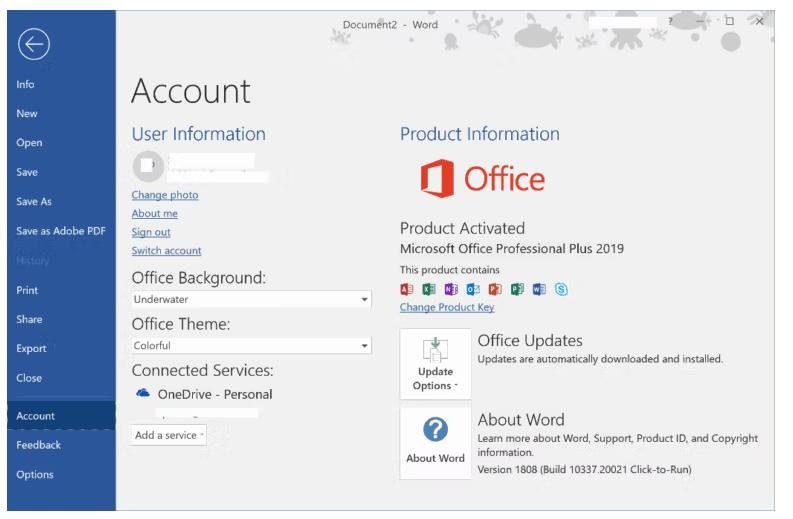Click the Microsoft Office Professional Plus 2019 text

coord(512,249)
